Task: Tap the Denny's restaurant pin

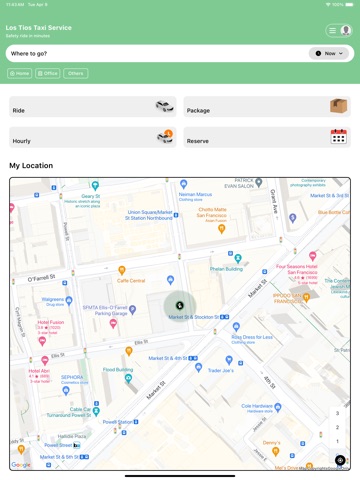Action: [276, 451]
